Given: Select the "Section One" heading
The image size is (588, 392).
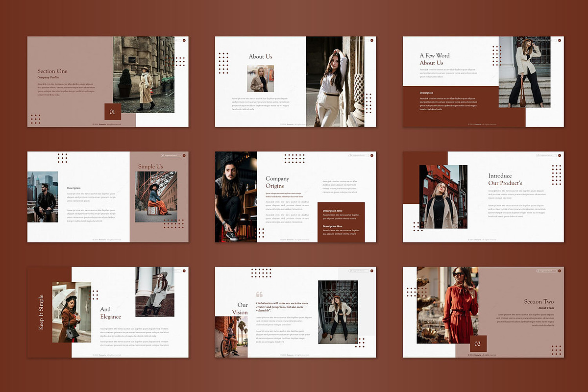Looking at the screenshot, I should coord(52,71).
